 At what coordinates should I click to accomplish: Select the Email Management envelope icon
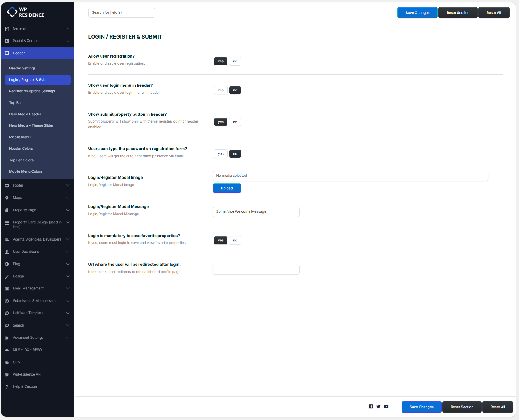tap(7, 289)
